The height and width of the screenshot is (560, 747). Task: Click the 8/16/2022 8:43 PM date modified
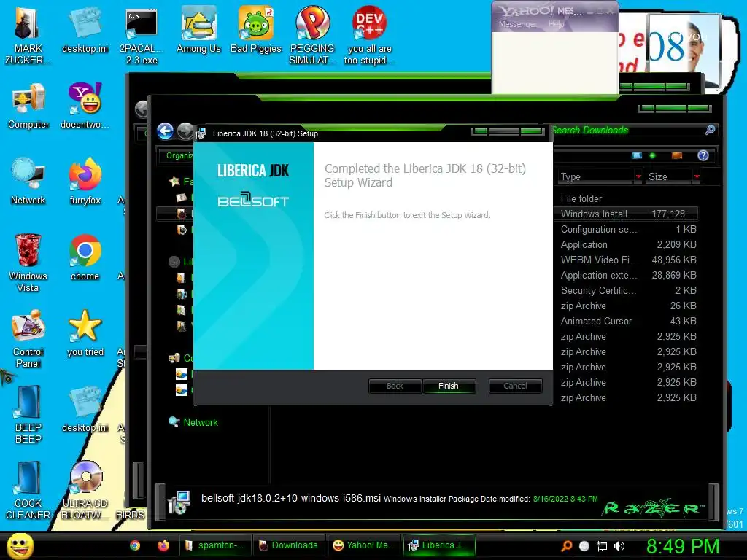[x=565, y=499]
